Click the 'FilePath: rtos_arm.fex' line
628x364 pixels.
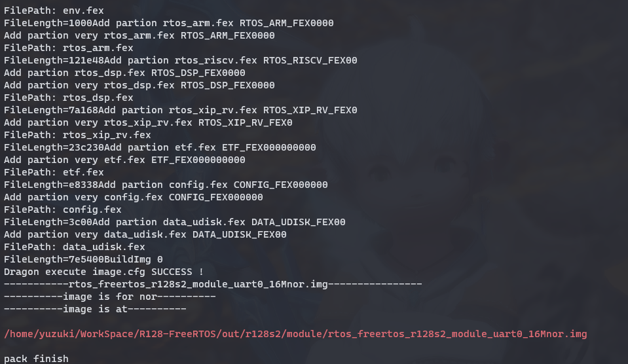click(x=69, y=48)
